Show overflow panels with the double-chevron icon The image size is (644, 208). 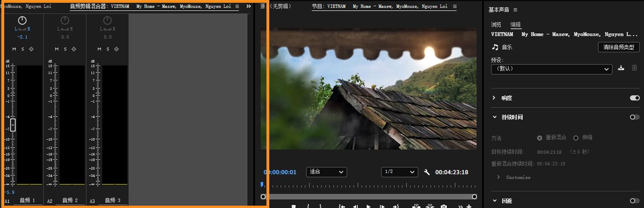249,7
